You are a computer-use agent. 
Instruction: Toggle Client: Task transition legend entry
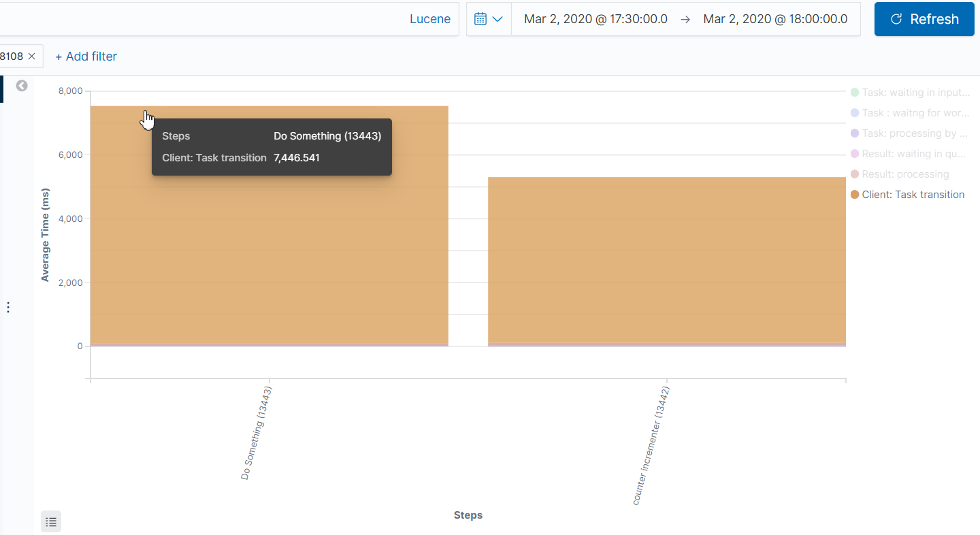(908, 195)
